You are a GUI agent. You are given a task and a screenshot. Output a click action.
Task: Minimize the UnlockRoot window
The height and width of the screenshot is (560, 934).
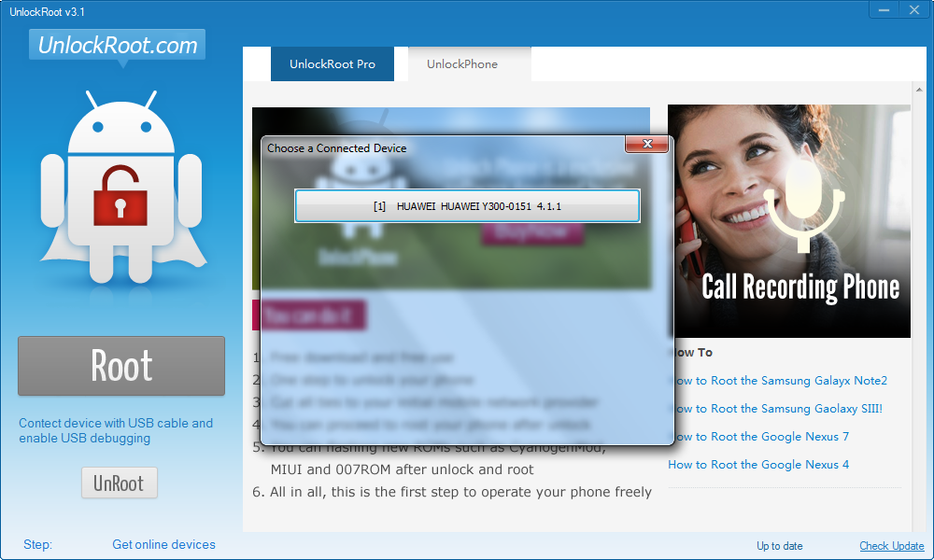pos(884,9)
